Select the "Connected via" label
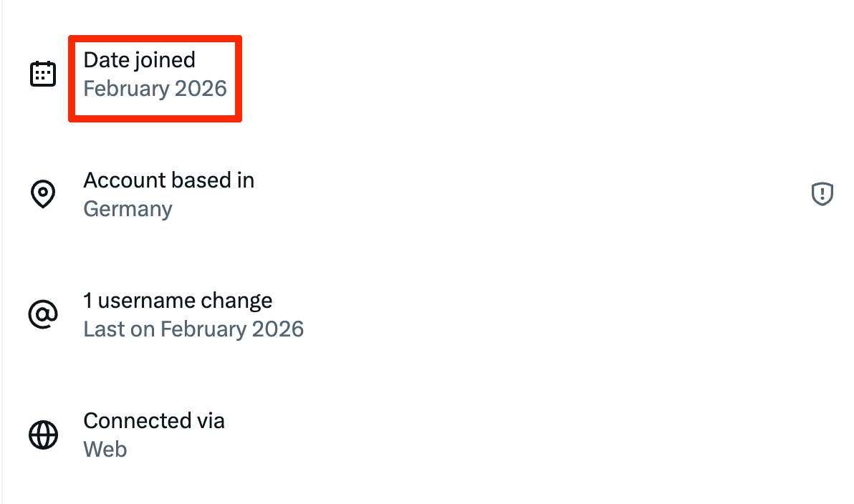Image resolution: width=854 pixels, height=504 pixels. pyautogui.click(x=154, y=420)
